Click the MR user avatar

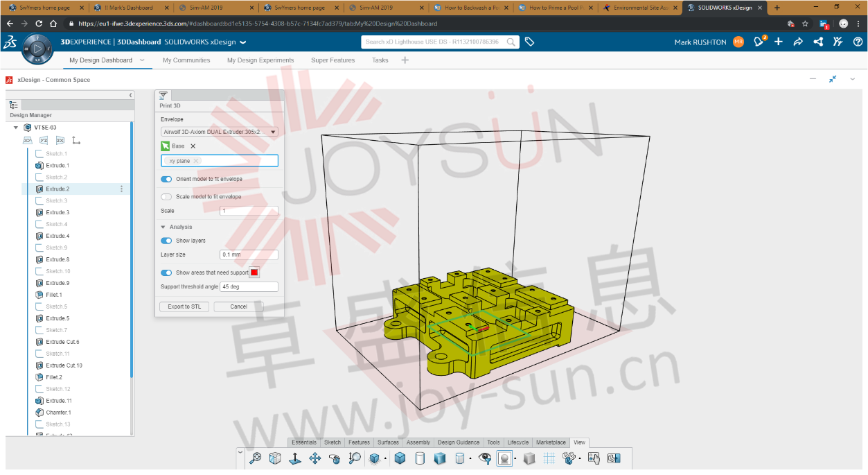coord(738,42)
